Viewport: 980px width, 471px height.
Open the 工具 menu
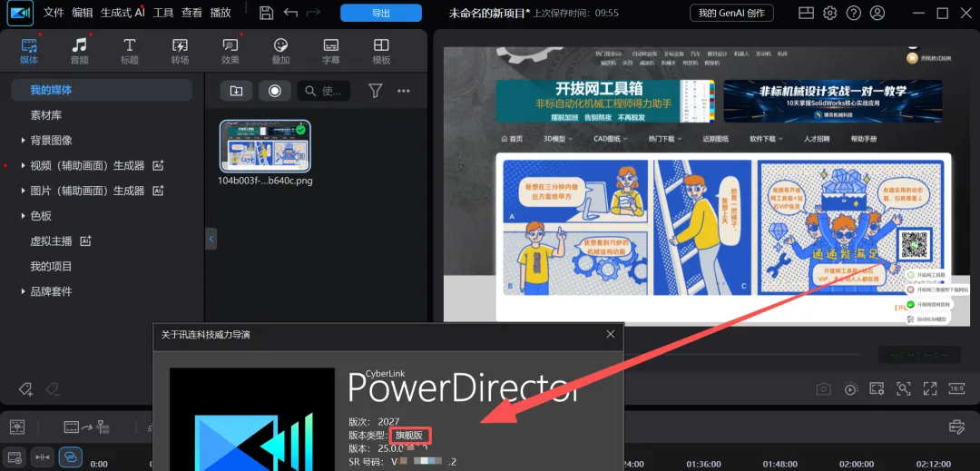coord(163,13)
